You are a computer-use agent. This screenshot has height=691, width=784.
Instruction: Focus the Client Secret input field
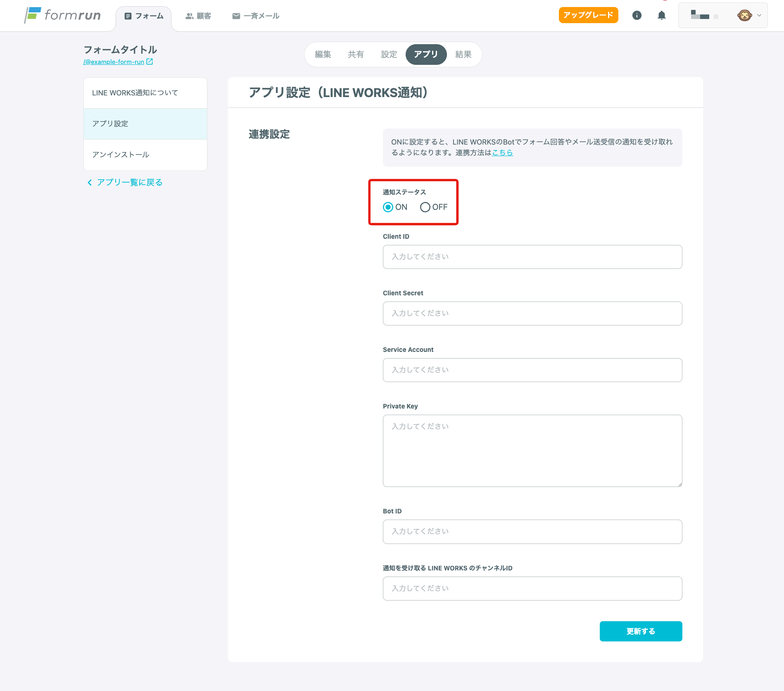pos(532,313)
